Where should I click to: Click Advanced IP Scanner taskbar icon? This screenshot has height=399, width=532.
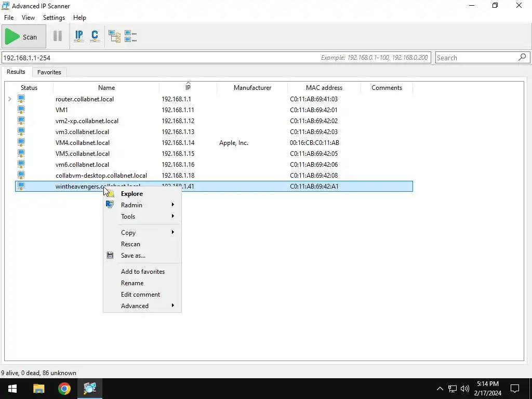coord(90,389)
